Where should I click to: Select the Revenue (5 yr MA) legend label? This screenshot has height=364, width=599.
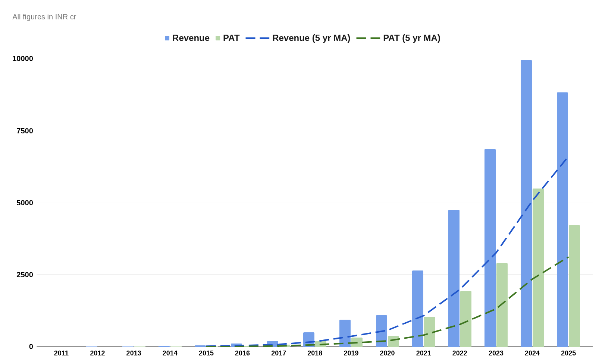pos(311,38)
